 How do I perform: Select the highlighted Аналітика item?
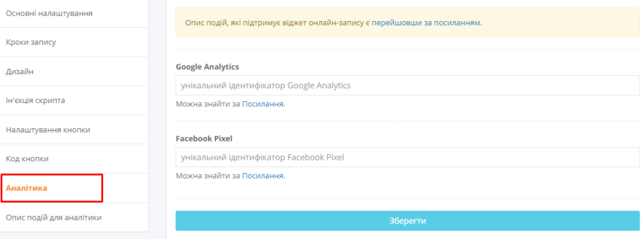coord(52,188)
